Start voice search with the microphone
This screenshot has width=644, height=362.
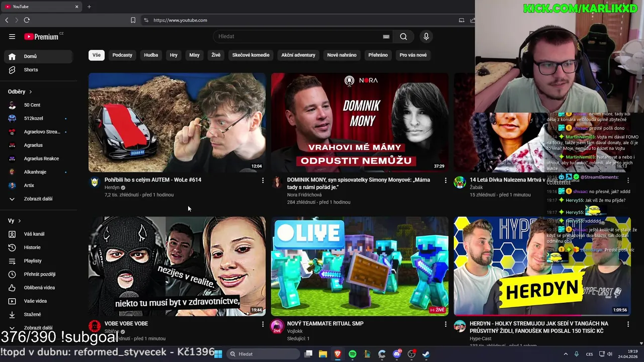(x=426, y=36)
